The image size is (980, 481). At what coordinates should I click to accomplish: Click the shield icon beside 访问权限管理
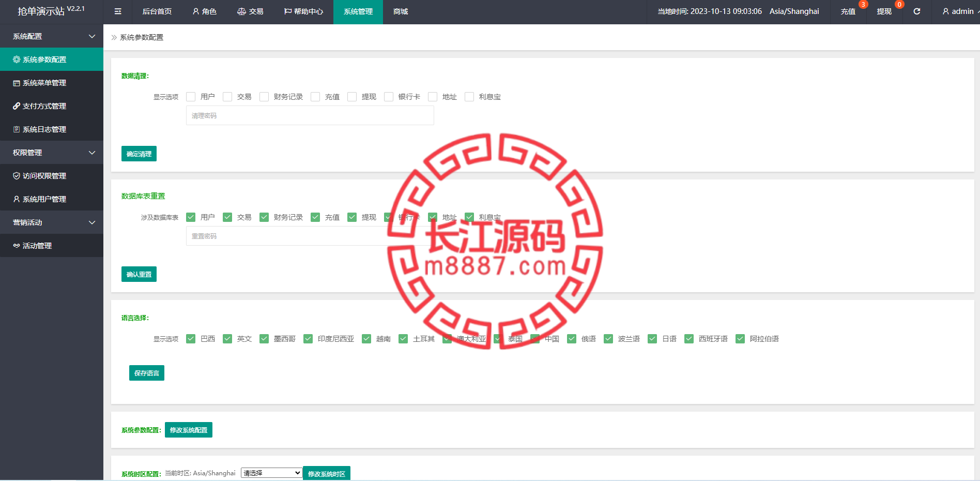pos(17,176)
